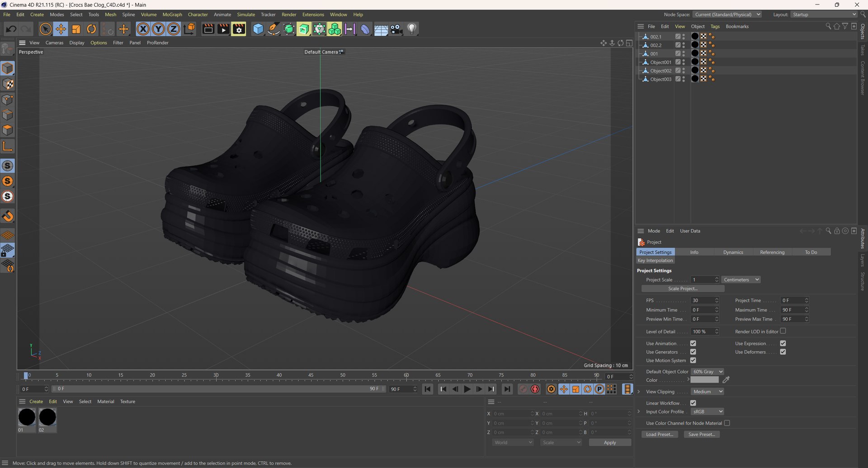This screenshot has height=468, width=868.
Task: Click Apply in coordinates panel
Action: [610, 443]
